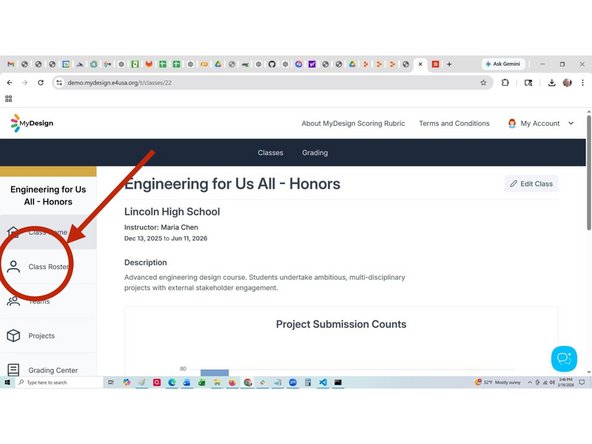Bookmark this page with star icon
The height and width of the screenshot is (444, 592).
tap(483, 83)
